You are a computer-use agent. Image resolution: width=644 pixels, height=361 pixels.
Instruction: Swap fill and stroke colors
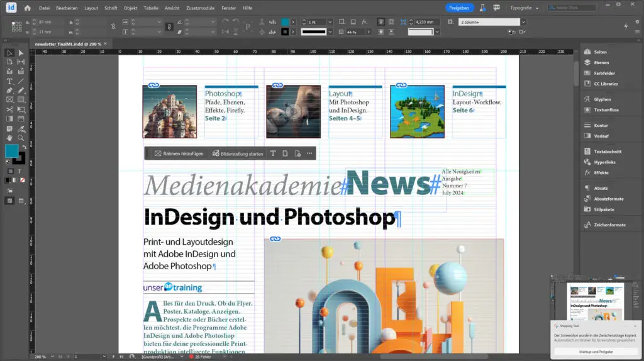pos(25,147)
